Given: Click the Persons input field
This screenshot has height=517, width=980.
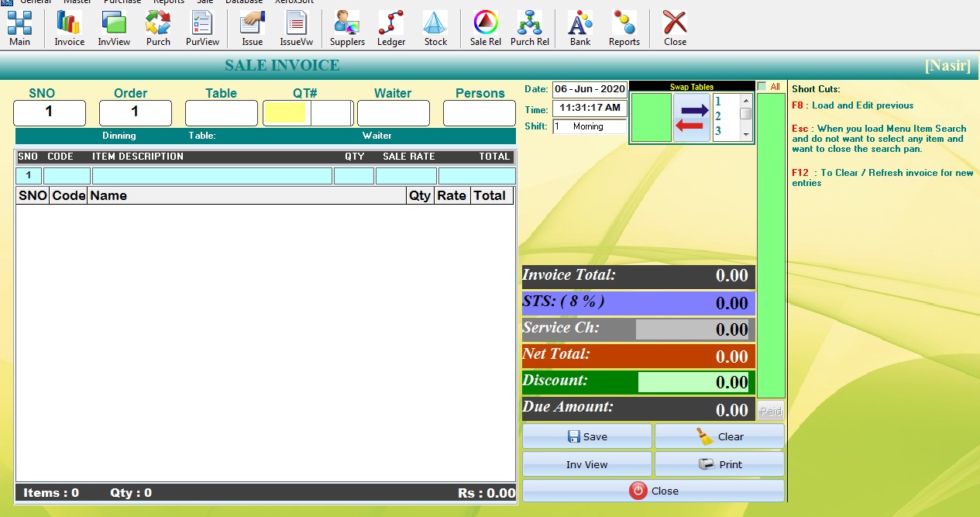Looking at the screenshot, I should click(480, 113).
